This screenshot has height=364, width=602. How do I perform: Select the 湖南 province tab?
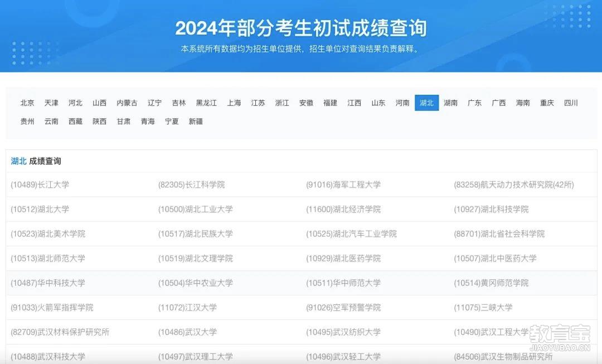[451, 103]
